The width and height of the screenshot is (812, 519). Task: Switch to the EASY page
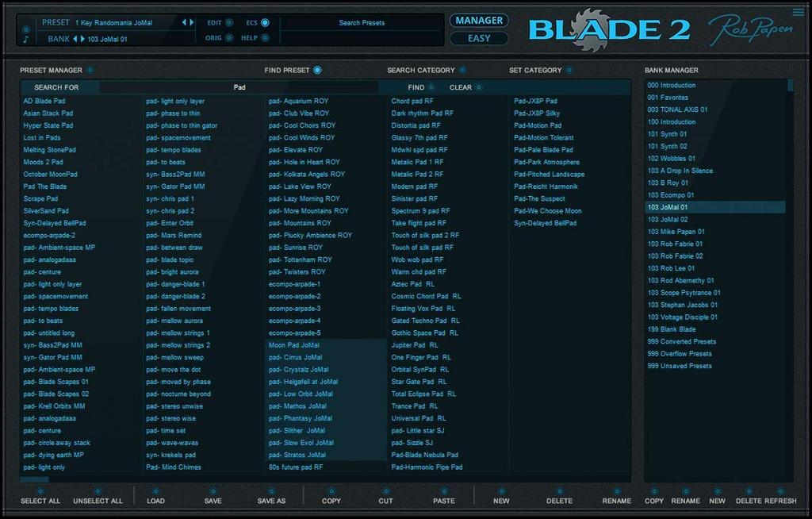(x=479, y=38)
